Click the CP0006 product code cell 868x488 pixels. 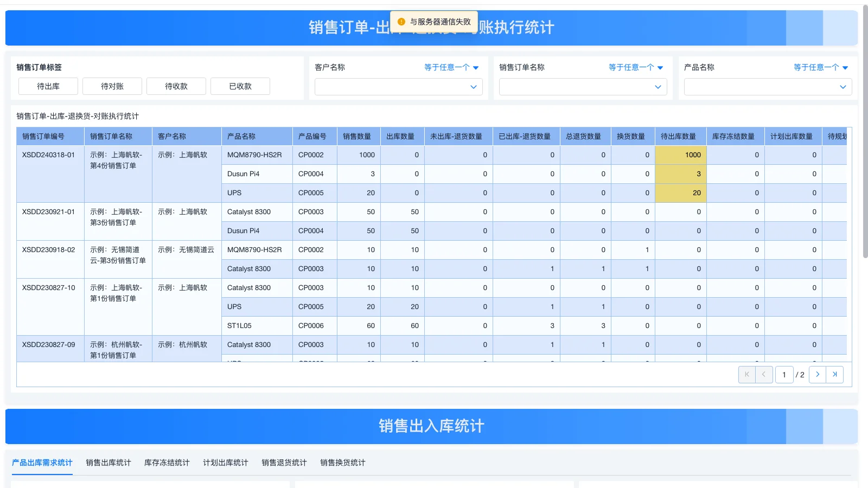315,326
